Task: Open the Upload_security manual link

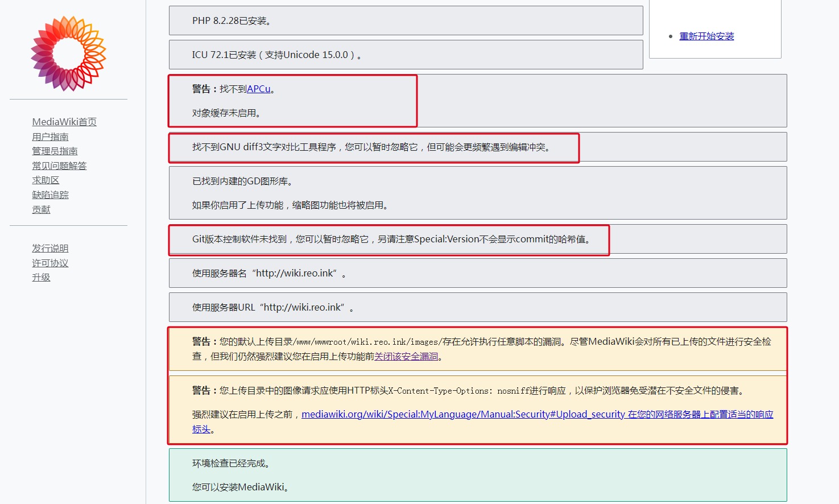Action: click(x=461, y=414)
